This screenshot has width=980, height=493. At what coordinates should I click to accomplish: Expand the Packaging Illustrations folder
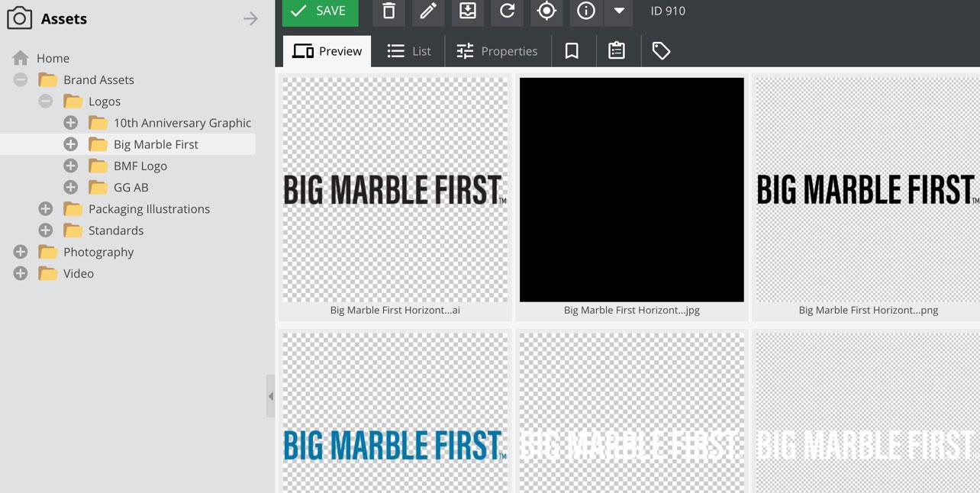[x=46, y=208]
